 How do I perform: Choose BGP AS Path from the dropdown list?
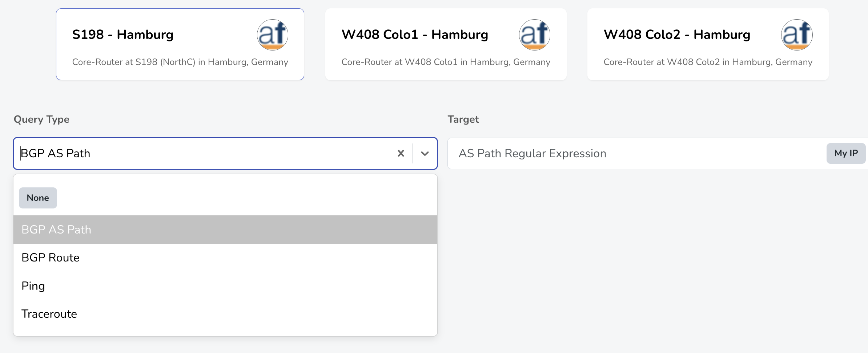56,230
